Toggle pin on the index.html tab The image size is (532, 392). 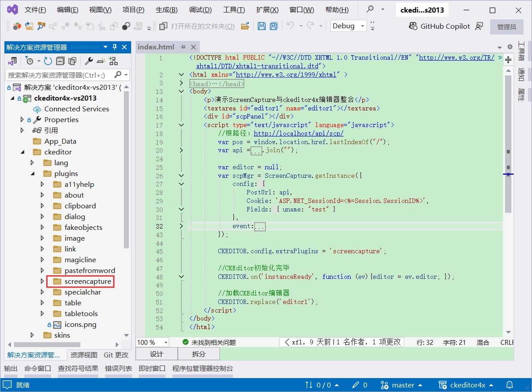pyautogui.click(x=183, y=47)
